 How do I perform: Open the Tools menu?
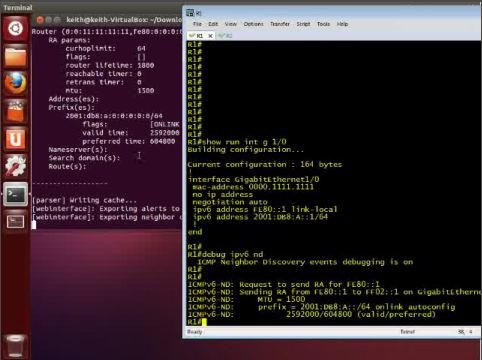(x=323, y=24)
